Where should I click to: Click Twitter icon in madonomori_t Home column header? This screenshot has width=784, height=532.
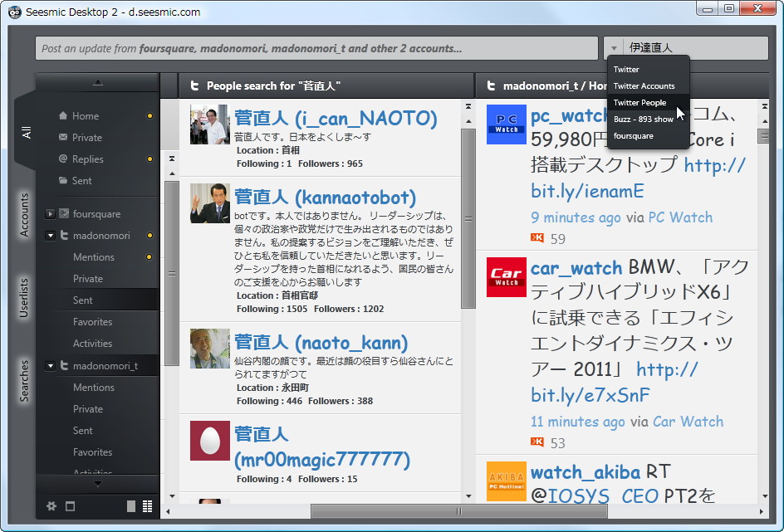(x=491, y=86)
